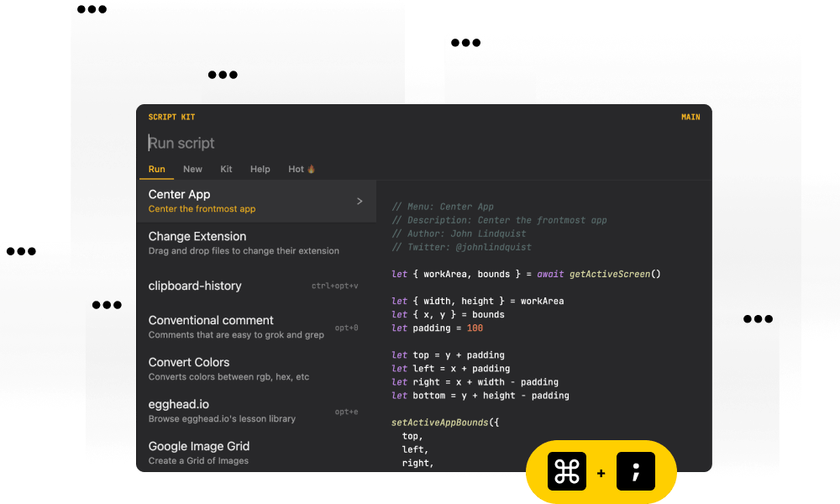Click the "let top = y + padding" line
Viewport: 840px width, 504px height.
(x=448, y=355)
